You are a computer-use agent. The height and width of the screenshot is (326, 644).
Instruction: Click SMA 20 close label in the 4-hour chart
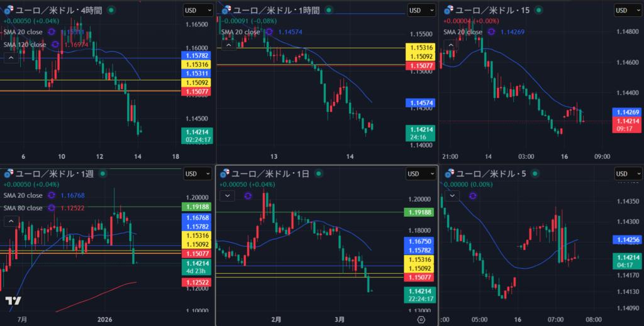(25, 32)
